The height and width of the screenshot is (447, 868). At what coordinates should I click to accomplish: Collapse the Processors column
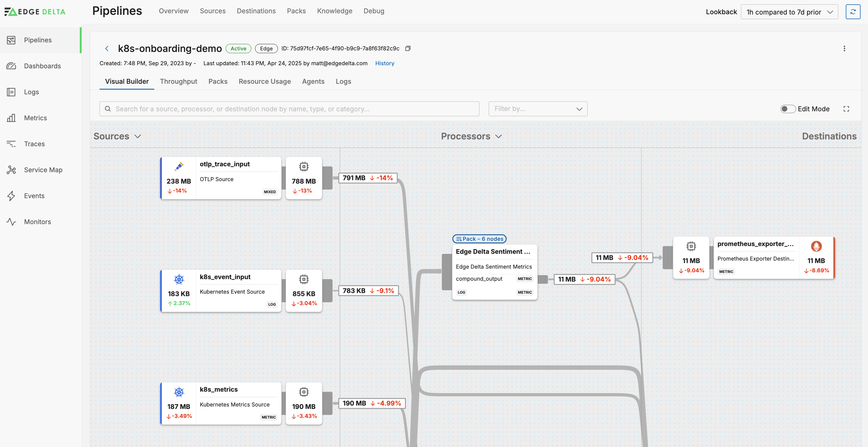tap(499, 136)
